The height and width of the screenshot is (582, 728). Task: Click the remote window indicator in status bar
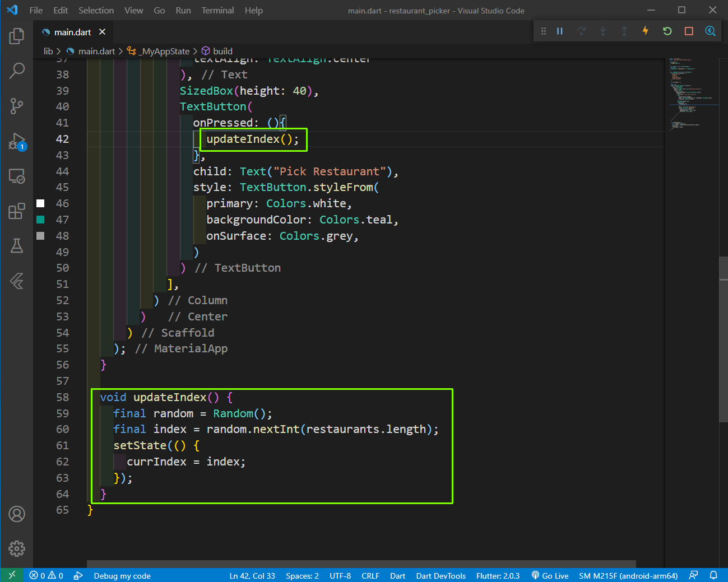tap(12, 575)
